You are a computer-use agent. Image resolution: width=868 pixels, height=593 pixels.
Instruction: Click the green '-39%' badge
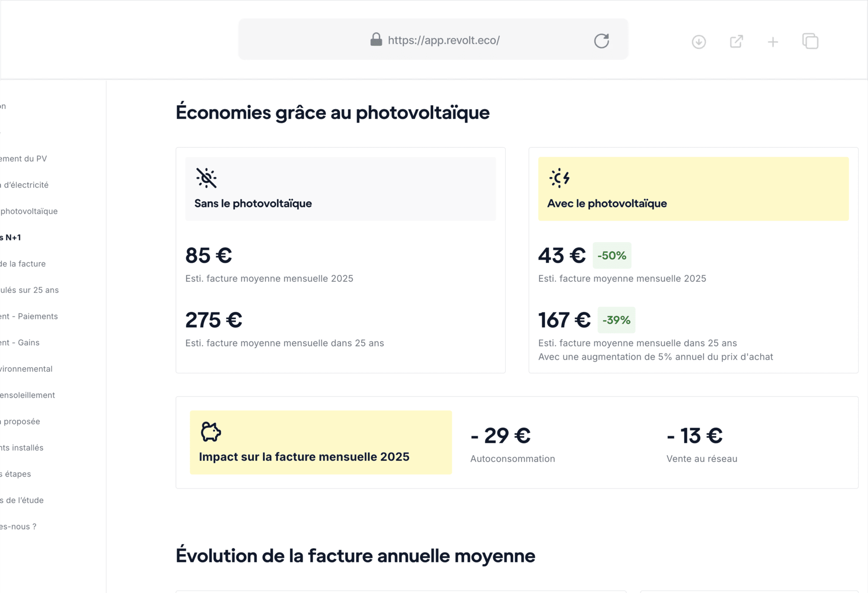coord(616,320)
